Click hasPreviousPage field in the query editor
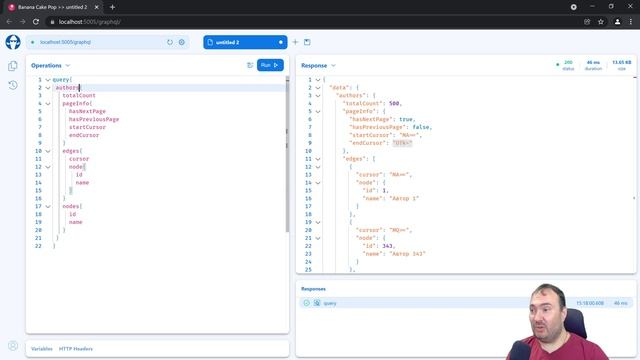The image size is (640, 360). pyautogui.click(x=94, y=119)
